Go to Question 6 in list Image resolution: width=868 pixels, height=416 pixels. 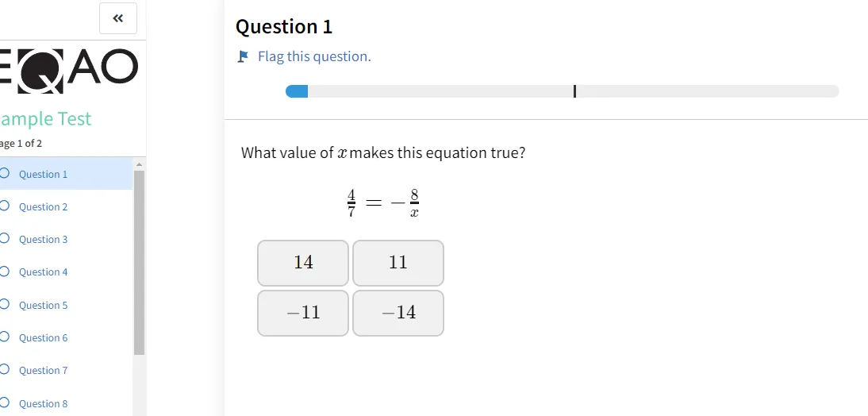(43, 338)
